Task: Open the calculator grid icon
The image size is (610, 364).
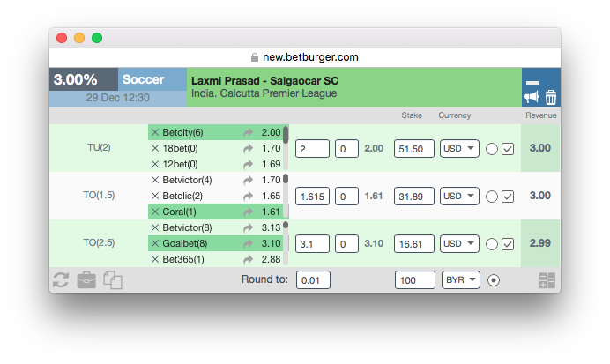Action: point(547,280)
